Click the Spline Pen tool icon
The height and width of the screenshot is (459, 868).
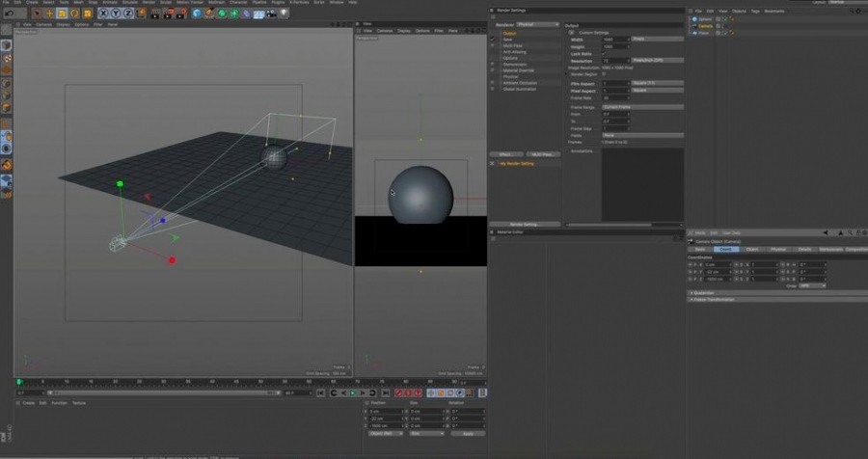coord(209,13)
